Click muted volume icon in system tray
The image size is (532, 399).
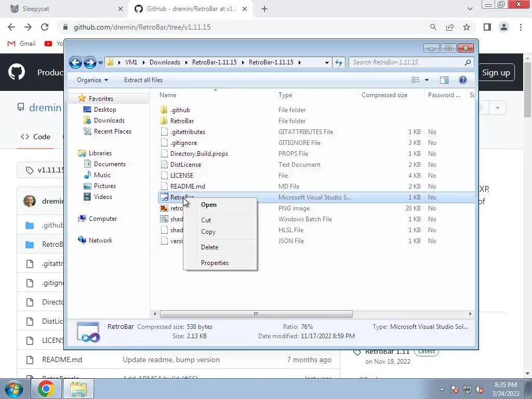[x=480, y=390]
